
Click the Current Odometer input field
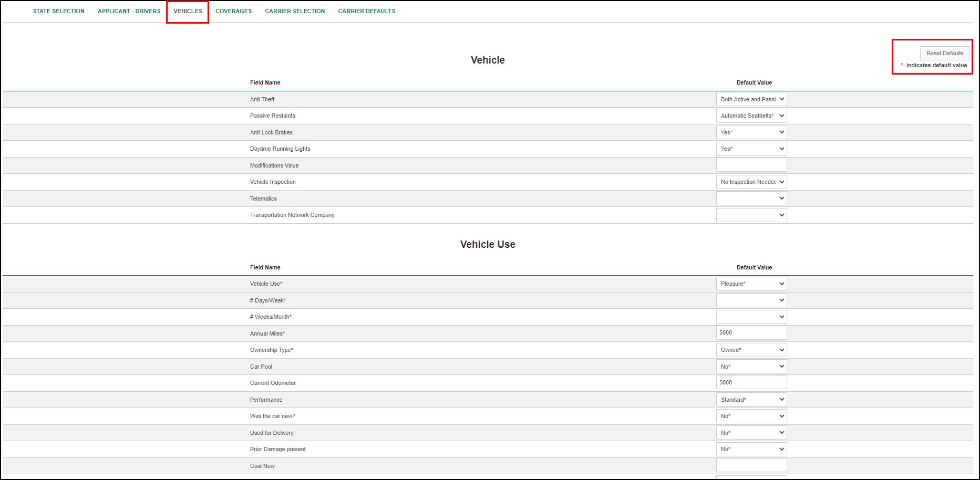(751, 382)
